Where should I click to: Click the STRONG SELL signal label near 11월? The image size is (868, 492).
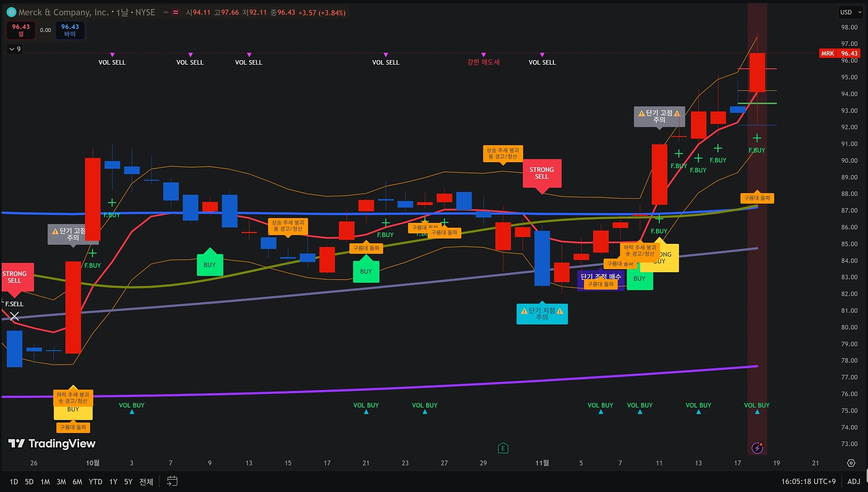tap(542, 173)
